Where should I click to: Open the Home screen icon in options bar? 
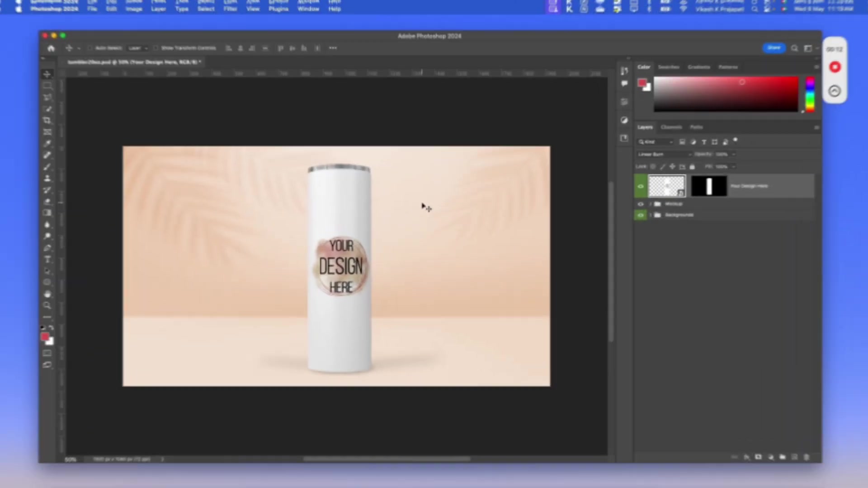click(51, 48)
